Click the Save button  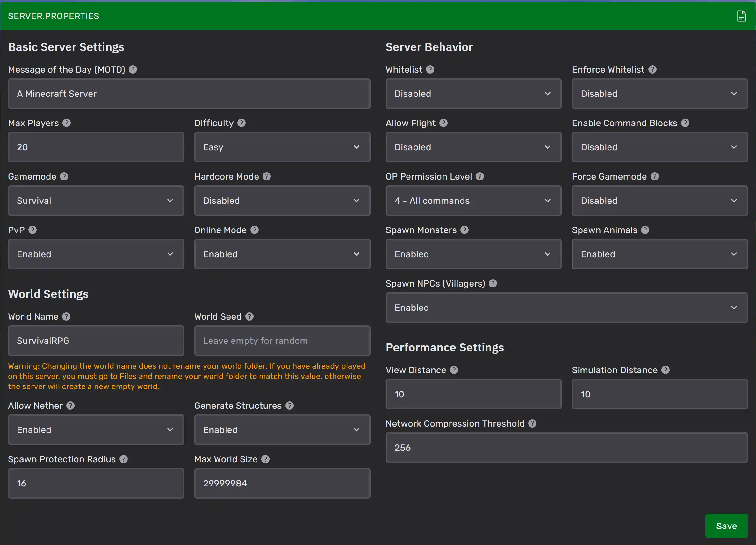point(726,526)
